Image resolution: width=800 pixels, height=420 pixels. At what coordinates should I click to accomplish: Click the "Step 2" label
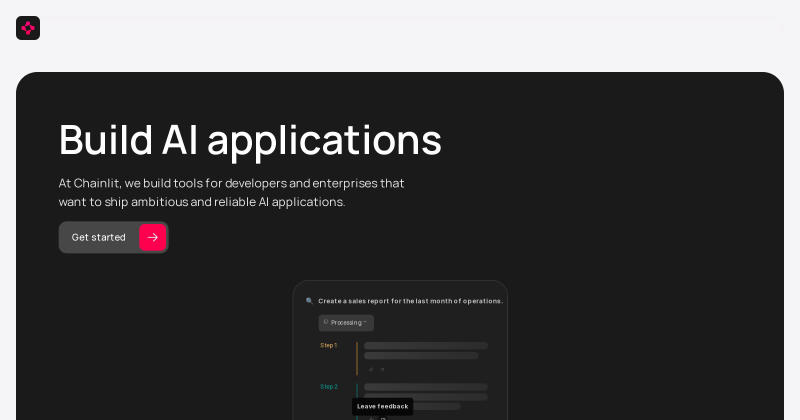[329, 387]
